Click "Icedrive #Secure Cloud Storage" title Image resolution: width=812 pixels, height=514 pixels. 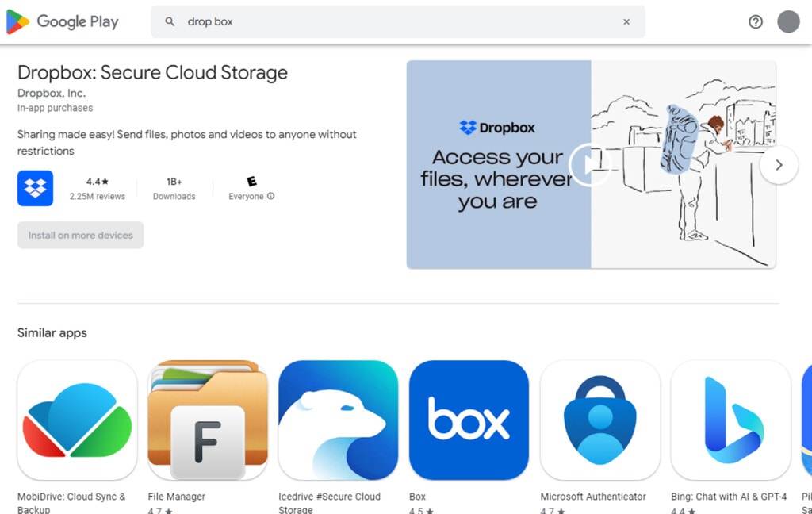329,503
